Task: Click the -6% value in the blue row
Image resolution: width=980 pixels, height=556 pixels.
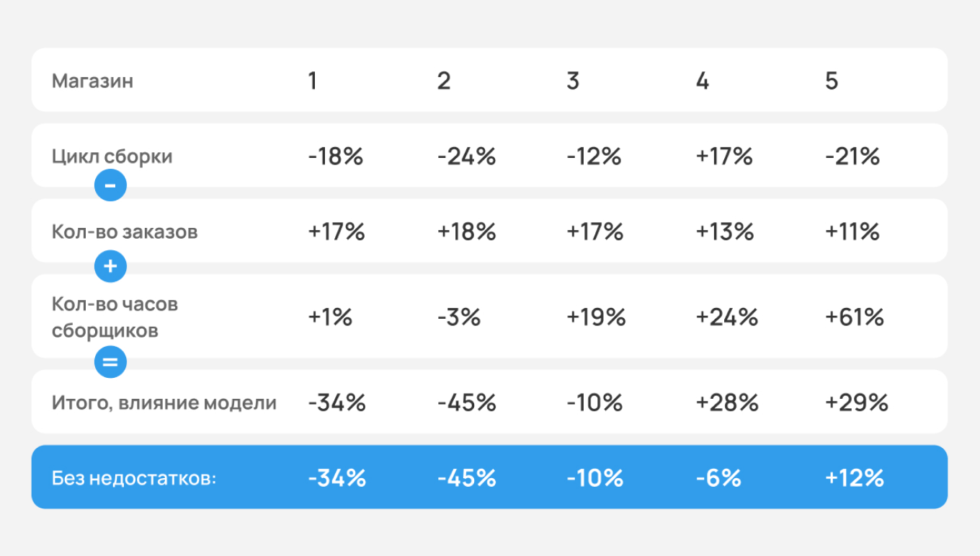Action: 718,478
